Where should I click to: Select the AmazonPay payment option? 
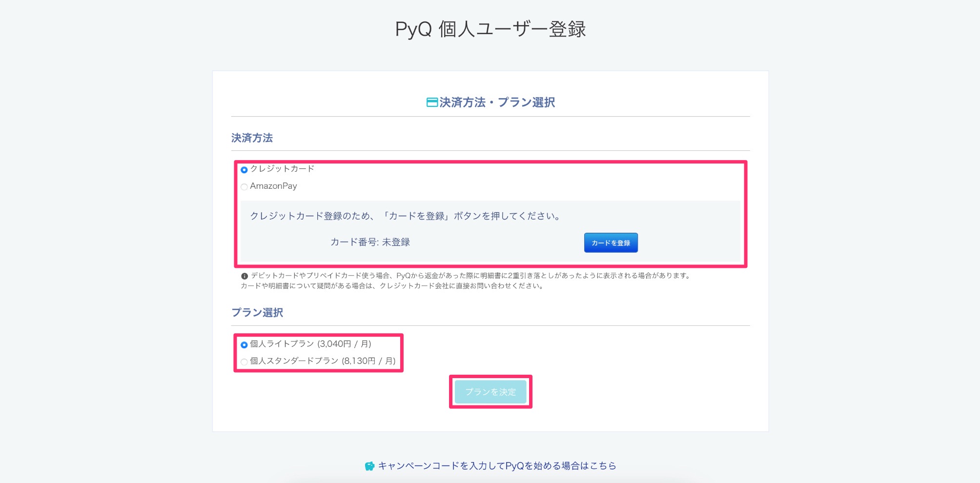click(x=245, y=186)
